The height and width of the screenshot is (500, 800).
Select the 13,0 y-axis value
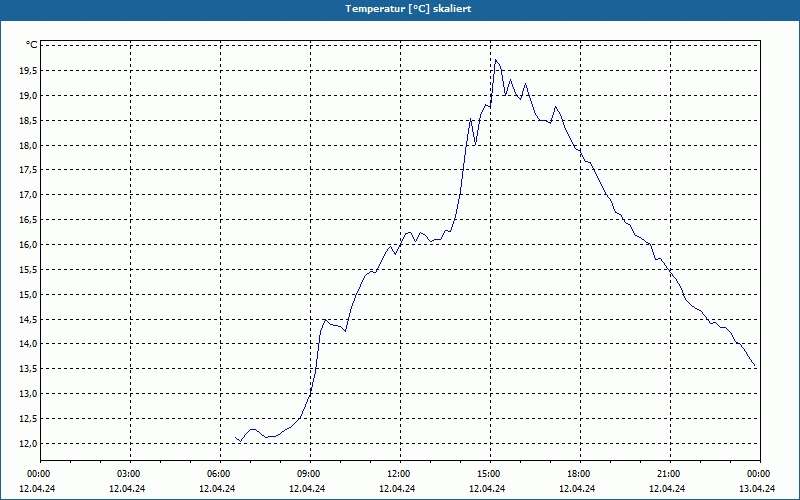tap(28, 394)
